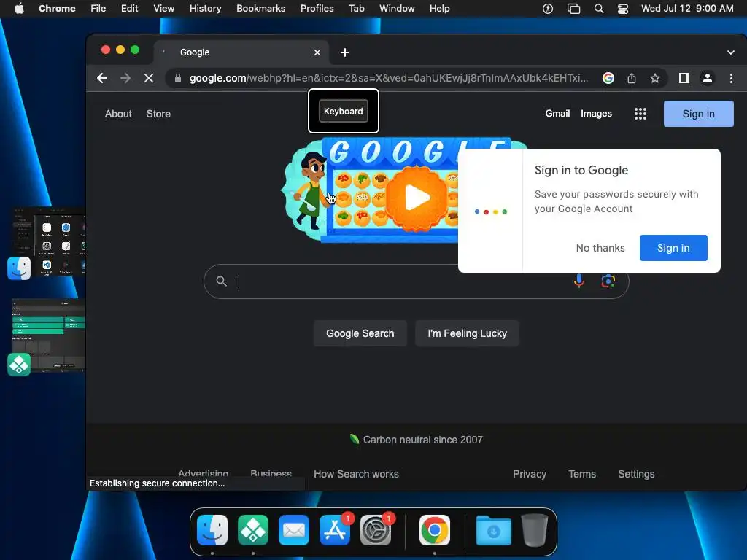Open the Settings footer link

[636, 474]
